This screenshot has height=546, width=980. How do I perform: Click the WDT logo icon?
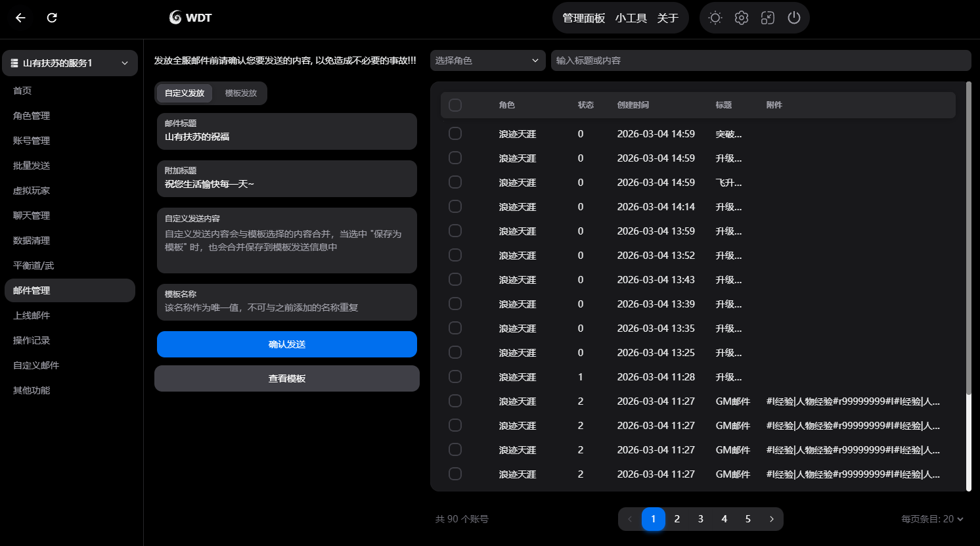175,18
